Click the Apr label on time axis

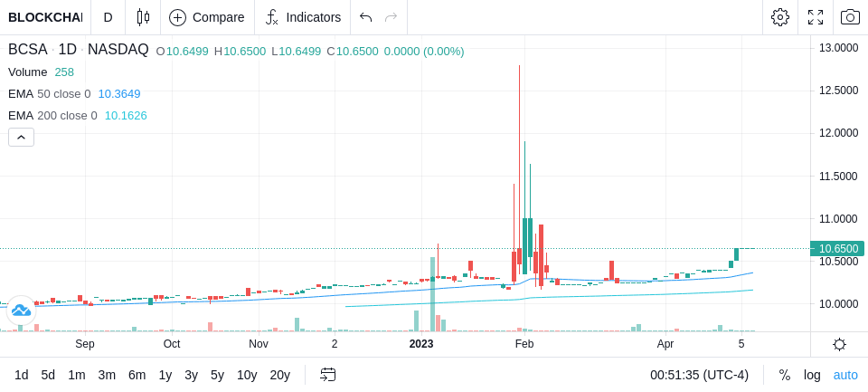(x=665, y=344)
